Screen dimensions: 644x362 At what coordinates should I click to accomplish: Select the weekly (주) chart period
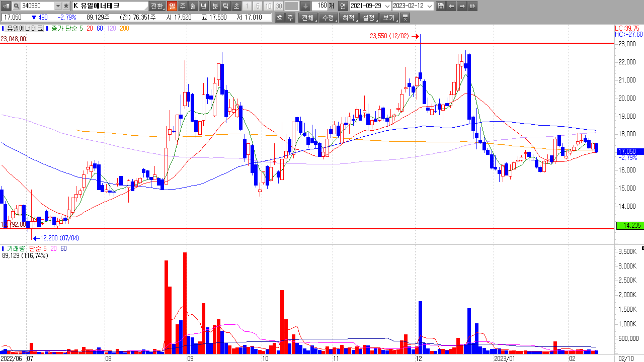[182, 6]
